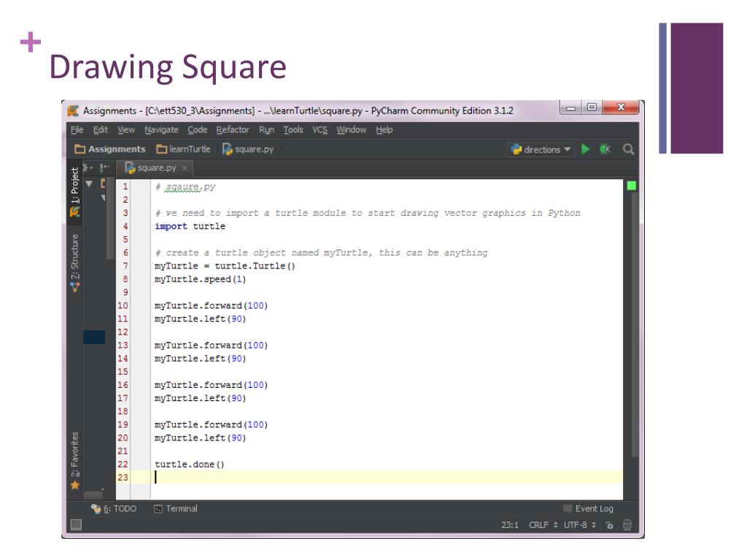Toggle the 1: Project tool window

pyautogui.click(x=75, y=192)
